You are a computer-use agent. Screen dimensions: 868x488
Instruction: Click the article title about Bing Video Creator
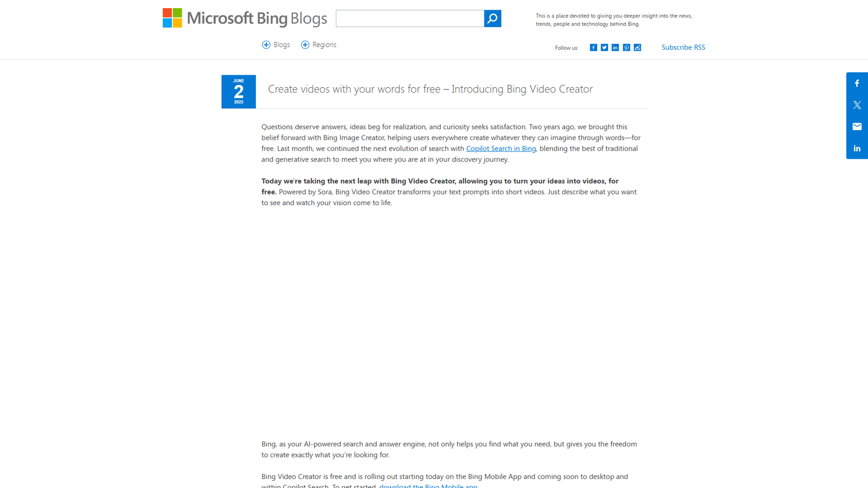[430, 89]
